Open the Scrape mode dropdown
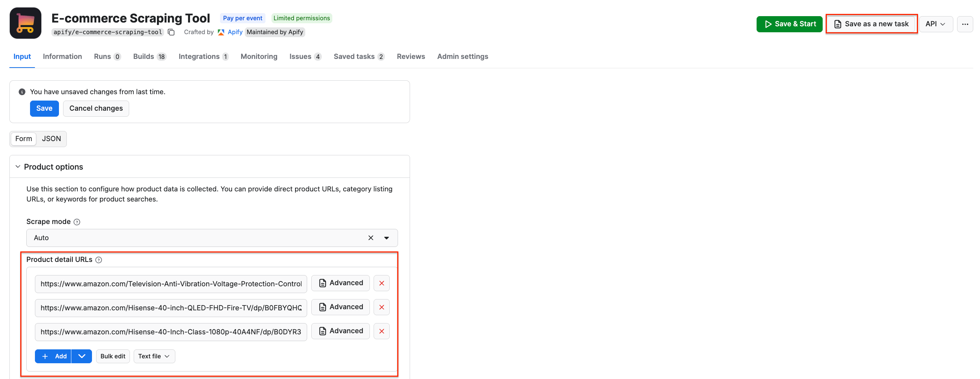Image resolution: width=980 pixels, height=379 pixels. coord(386,238)
